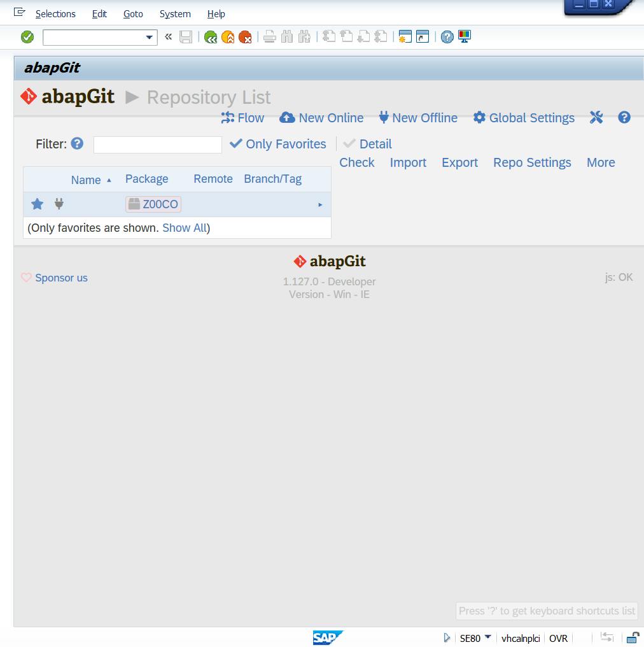Toggle the favorite star for the Z00CO repository

pos(38,204)
